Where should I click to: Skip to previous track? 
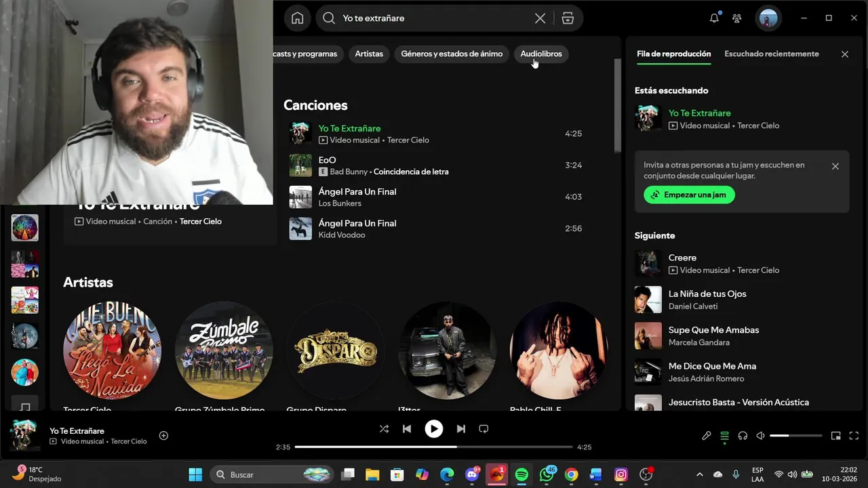[x=407, y=429]
